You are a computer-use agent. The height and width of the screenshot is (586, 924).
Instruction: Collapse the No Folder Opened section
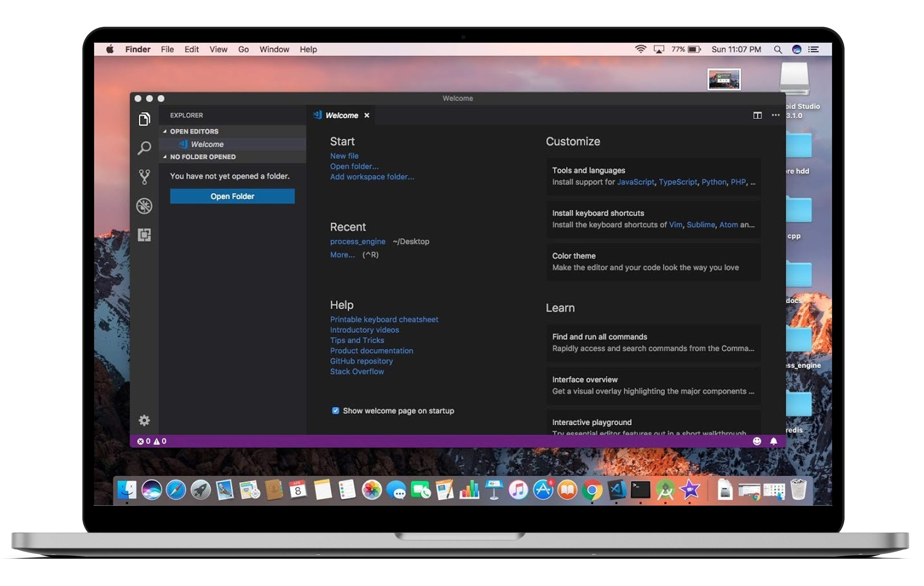coord(165,157)
